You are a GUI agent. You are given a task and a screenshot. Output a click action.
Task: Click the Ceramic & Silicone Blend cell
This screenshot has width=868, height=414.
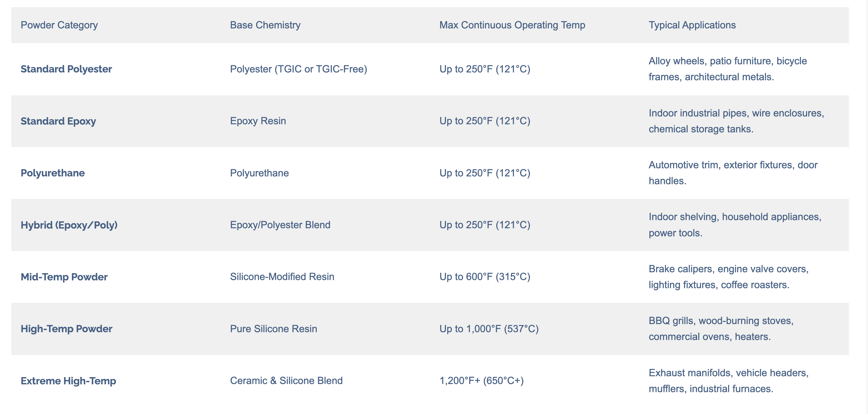coord(286,381)
